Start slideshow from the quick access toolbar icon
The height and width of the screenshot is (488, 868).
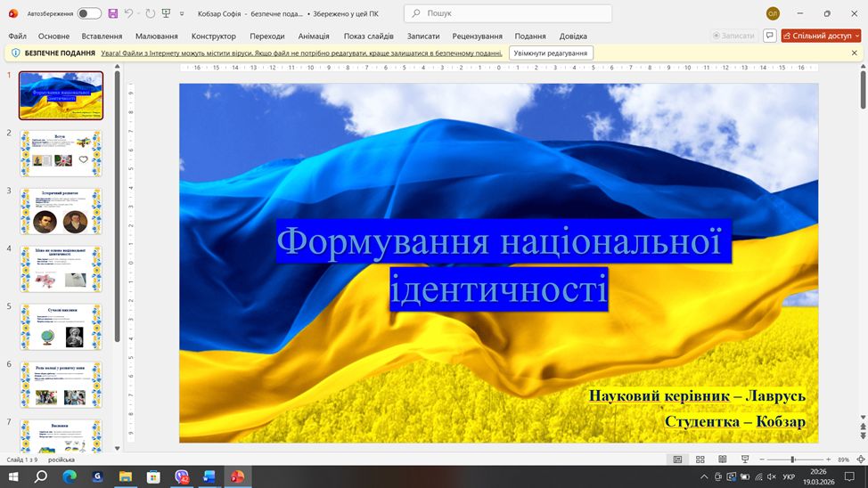166,13
